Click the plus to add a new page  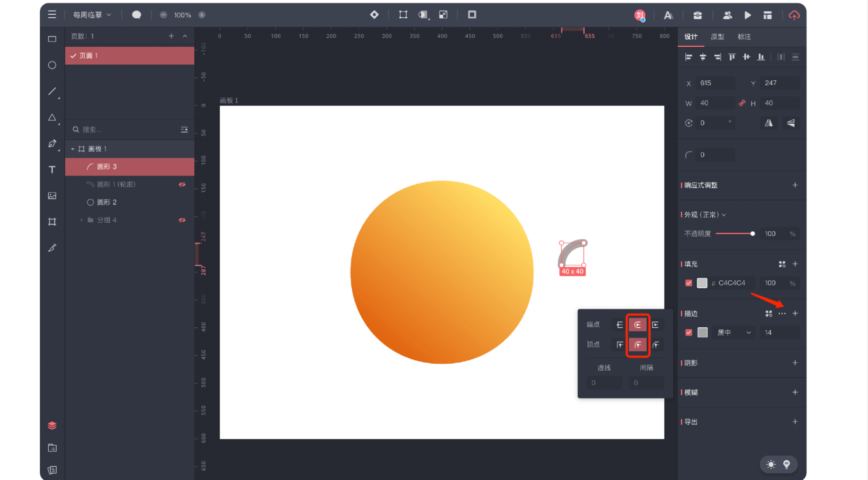click(171, 35)
